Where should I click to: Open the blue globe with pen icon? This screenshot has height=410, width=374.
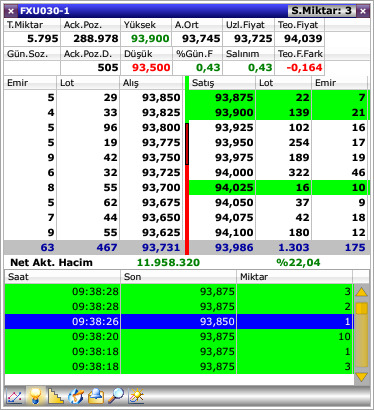tap(76, 397)
